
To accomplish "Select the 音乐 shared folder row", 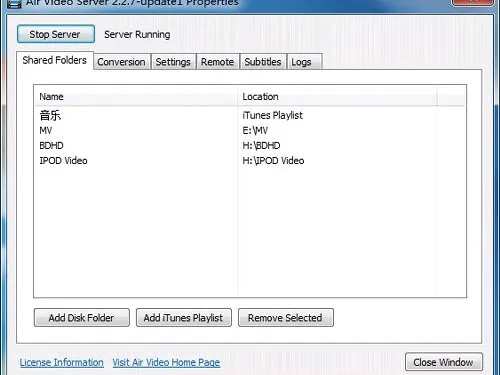I will click(x=250, y=115).
